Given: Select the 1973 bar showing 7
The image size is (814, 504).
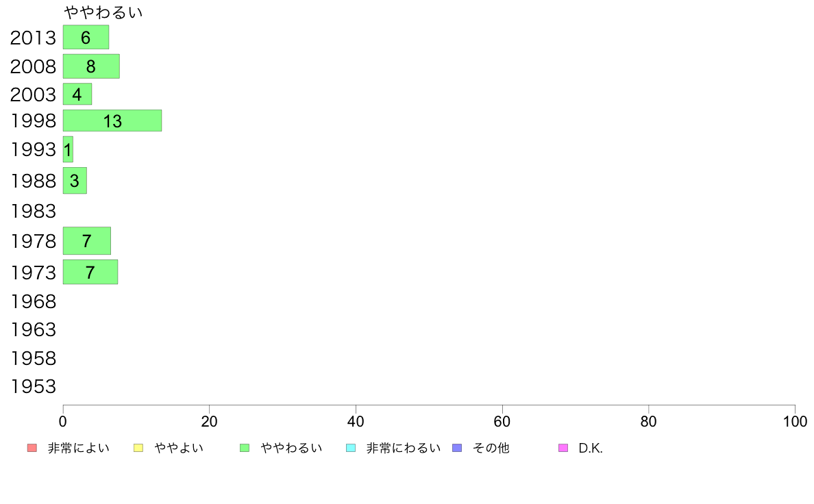Looking at the screenshot, I should pyautogui.click(x=90, y=272).
